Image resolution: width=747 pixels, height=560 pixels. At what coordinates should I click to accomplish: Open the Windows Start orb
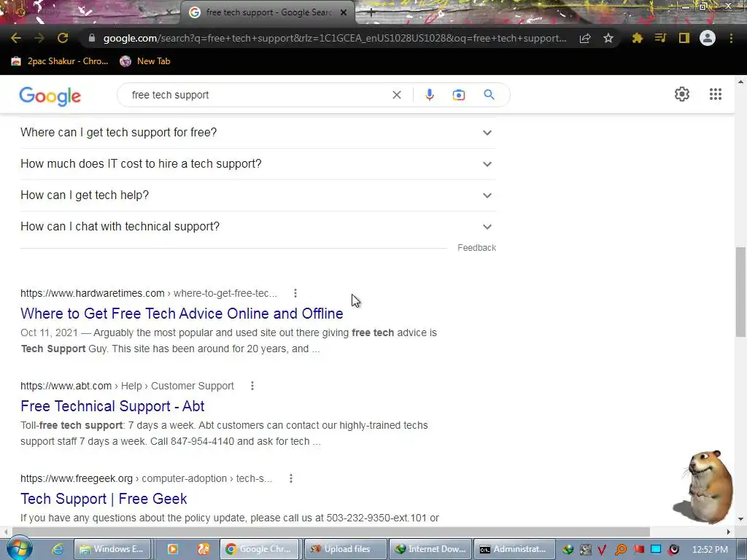[x=18, y=548]
